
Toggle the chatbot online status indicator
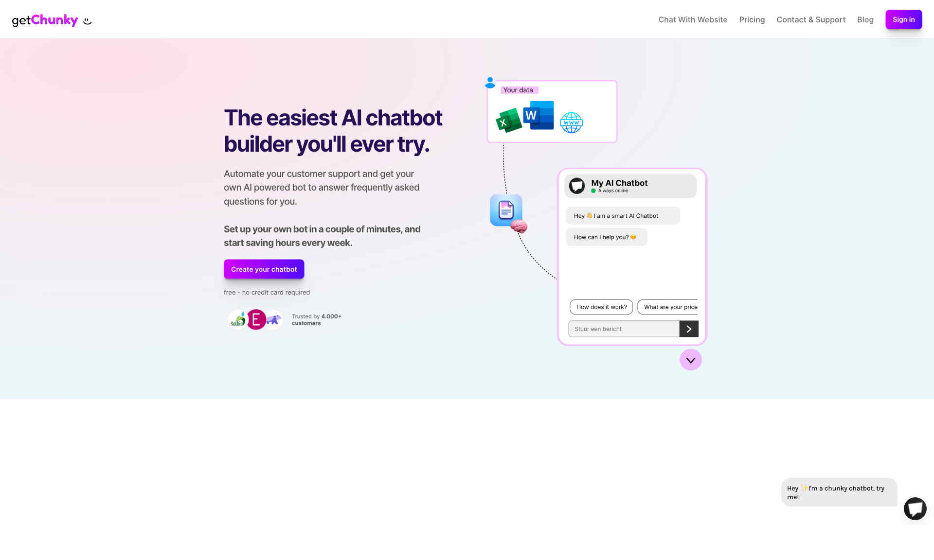coord(593,191)
